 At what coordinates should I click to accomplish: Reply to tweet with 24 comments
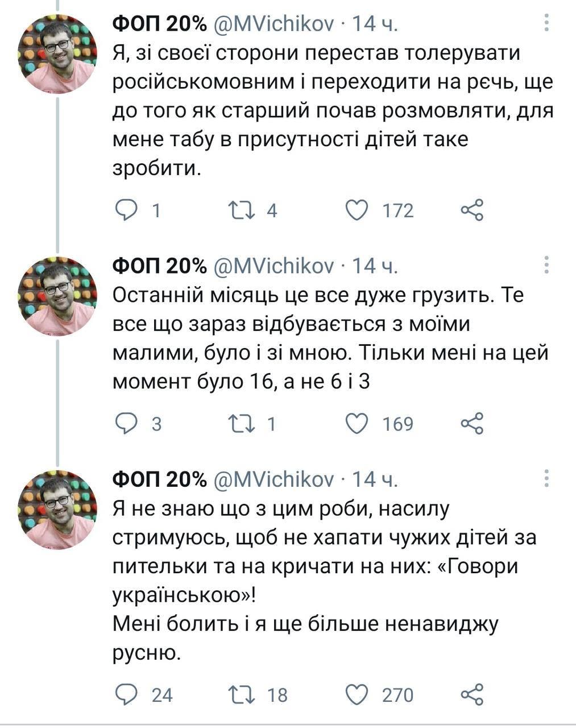127,694
